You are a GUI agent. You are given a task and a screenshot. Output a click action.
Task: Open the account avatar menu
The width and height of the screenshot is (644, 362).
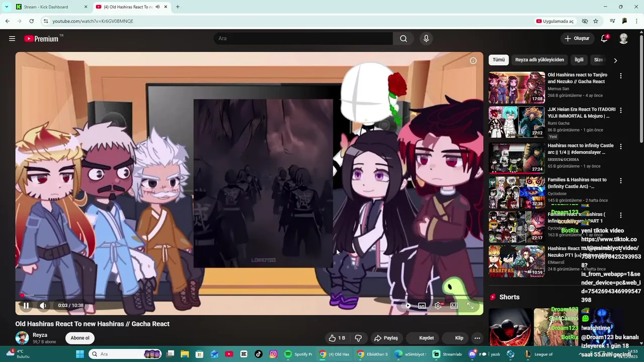pos(623,39)
